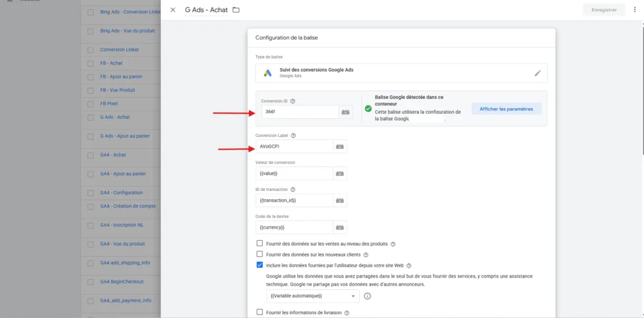Click the G Ads - Achat title text

(x=206, y=10)
